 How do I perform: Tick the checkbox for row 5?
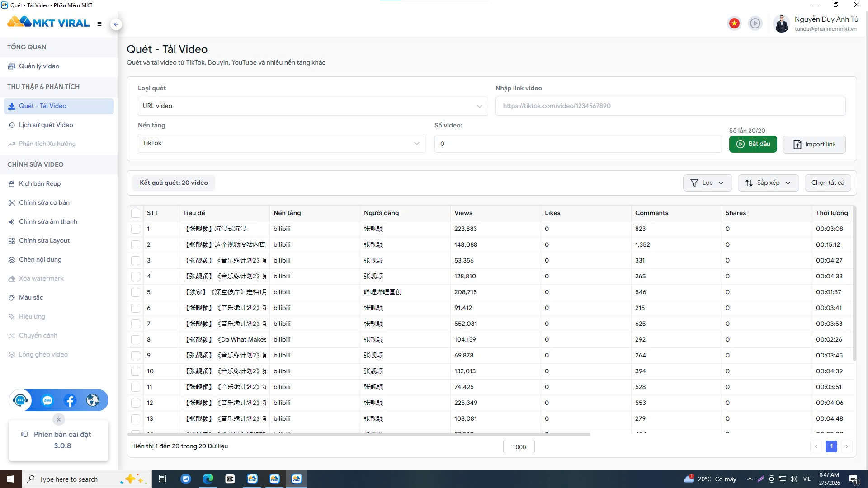point(136,292)
